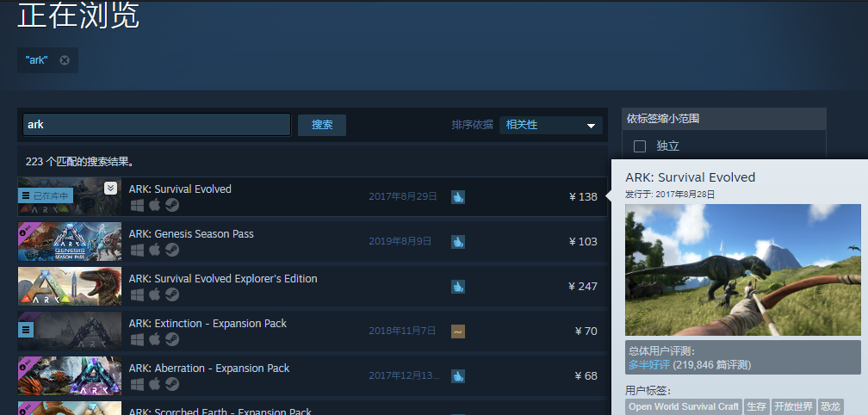Viewport: 868px width, 415px height.
Task: Expand the arrow on ARK: Survival Evolved thumbnail
Action: coord(111,189)
